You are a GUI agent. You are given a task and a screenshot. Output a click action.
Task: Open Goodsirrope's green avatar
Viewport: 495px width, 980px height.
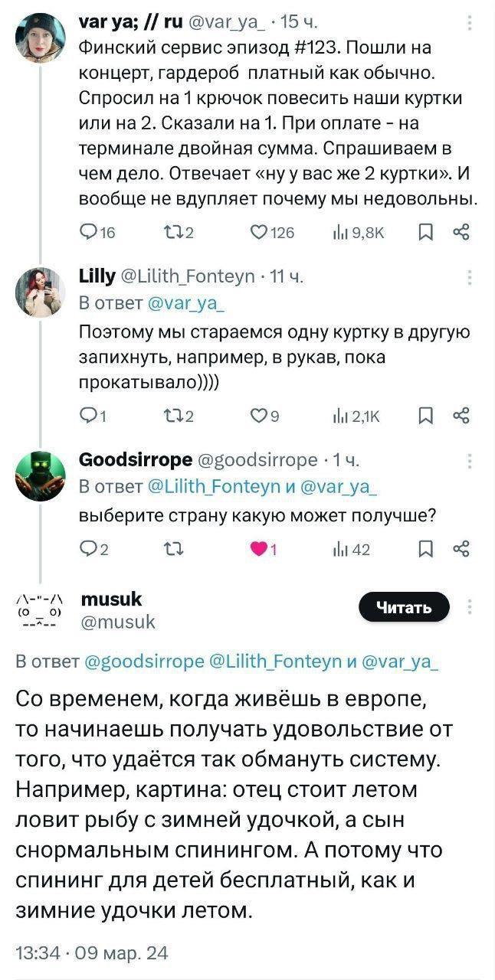click(41, 476)
